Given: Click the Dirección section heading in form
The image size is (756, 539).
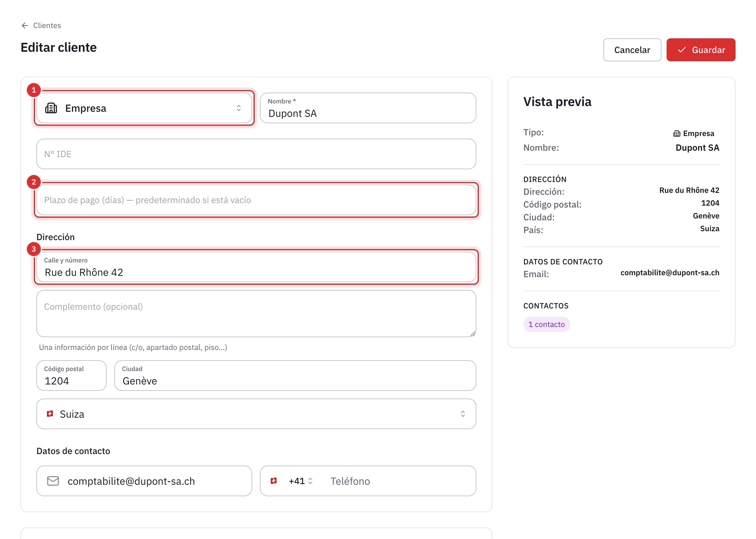Looking at the screenshot, I should coord(56,237).
